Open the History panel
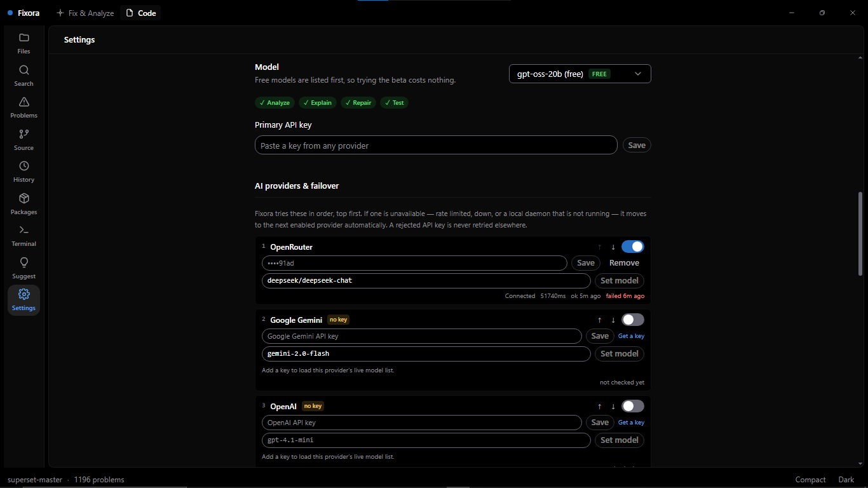868x488 pixels. click(24, 172)
